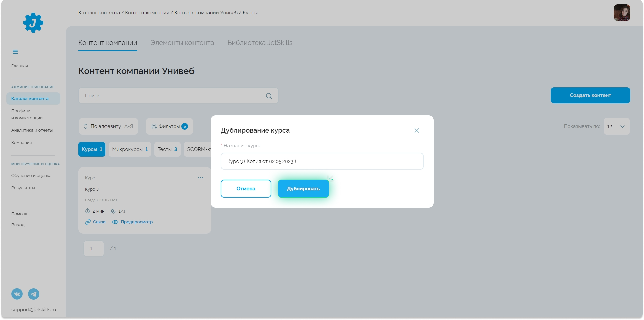Image resolution: width=644 pixels, height=320 pixels.
Task: Select the SCORM-курсы category chip
Action: (198, 149)
